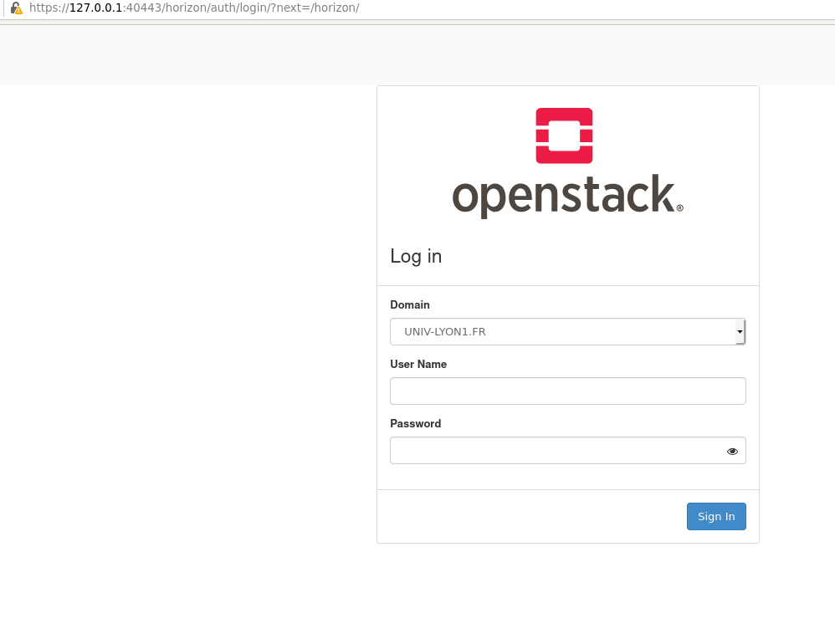
Task: Click the yellow warning badge on the padlock
Action: (18, 11)
